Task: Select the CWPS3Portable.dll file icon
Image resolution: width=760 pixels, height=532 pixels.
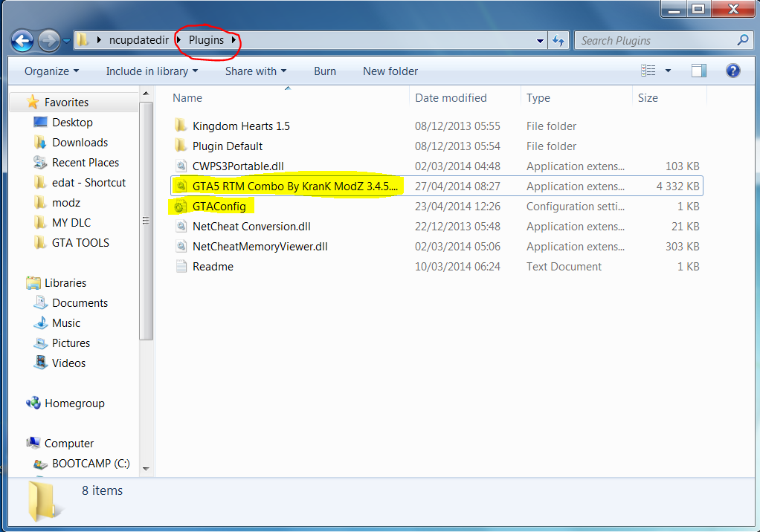Action: tap(181, 166)
